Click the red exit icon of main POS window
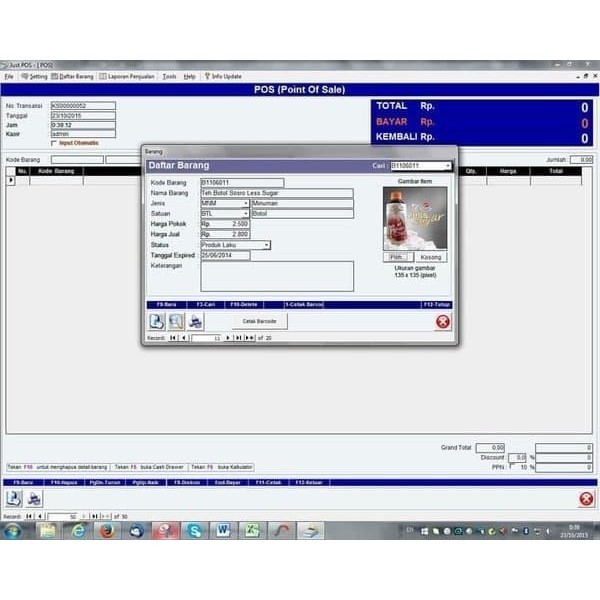The height and width of the screenshot is (600, 600). click(586, 499)
